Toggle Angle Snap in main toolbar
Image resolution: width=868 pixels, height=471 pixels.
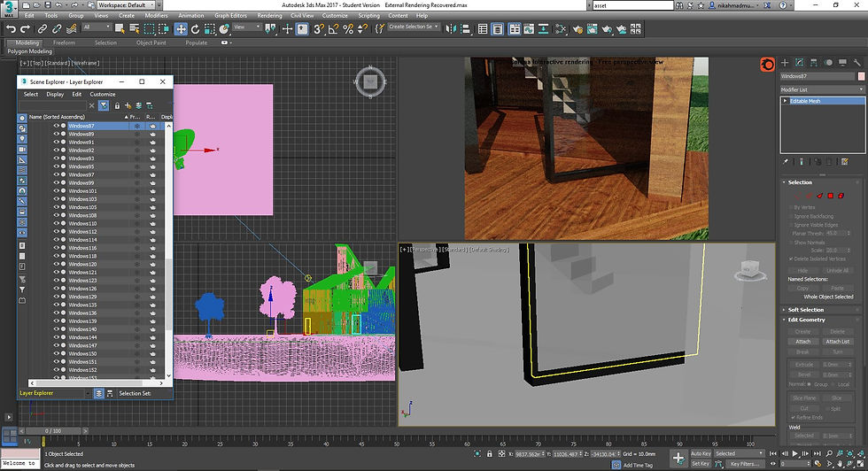tap(333, 29)
